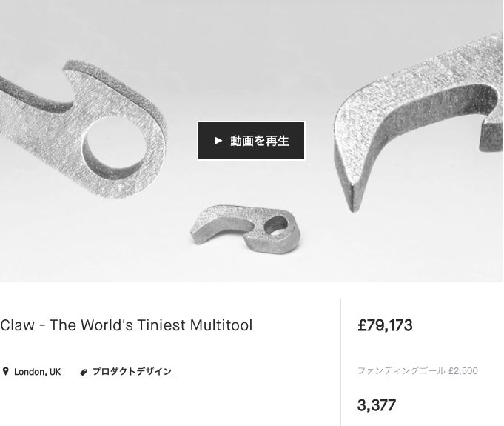Click the tag icon beside プロダクトデザイン
This screenshot has height=426, width=504.
(83, 372)
